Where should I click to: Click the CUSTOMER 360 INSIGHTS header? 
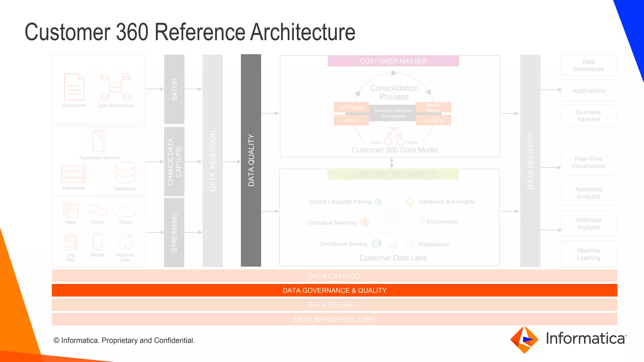click(393, 174)
